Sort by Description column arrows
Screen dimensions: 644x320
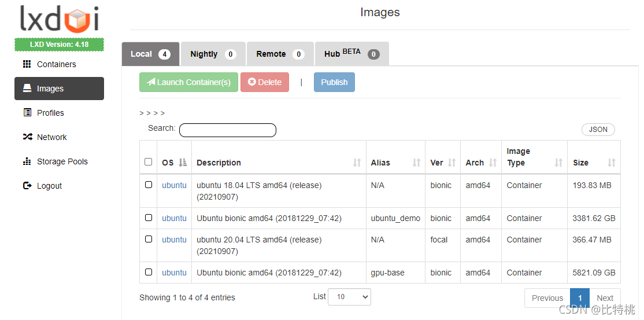[x=357, y=163]
